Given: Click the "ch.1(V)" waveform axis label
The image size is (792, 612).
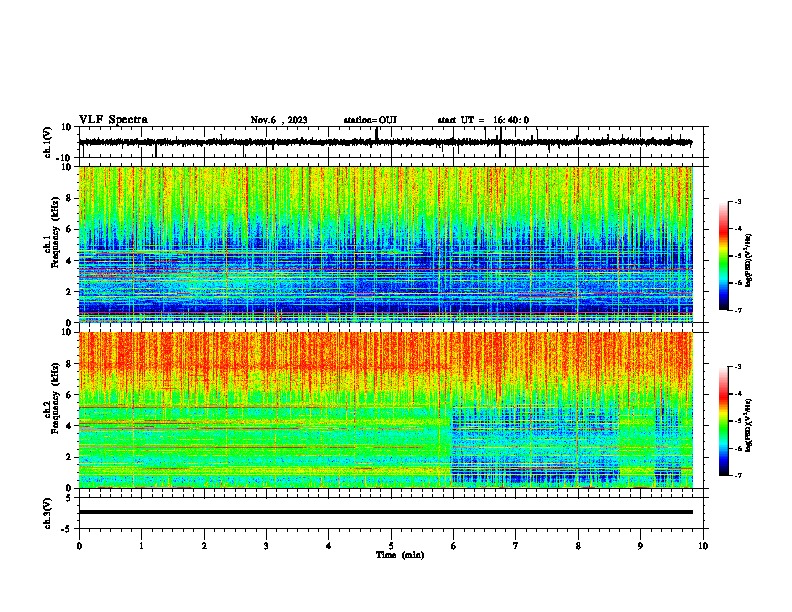Looking at the screenshot, I should (x=48, y=142).
